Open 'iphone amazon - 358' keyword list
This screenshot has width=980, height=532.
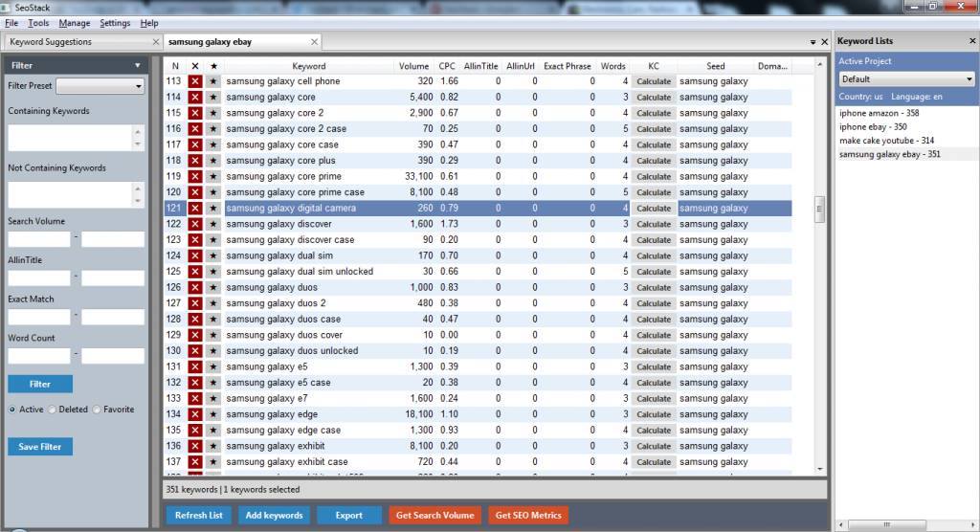(879, 113)
